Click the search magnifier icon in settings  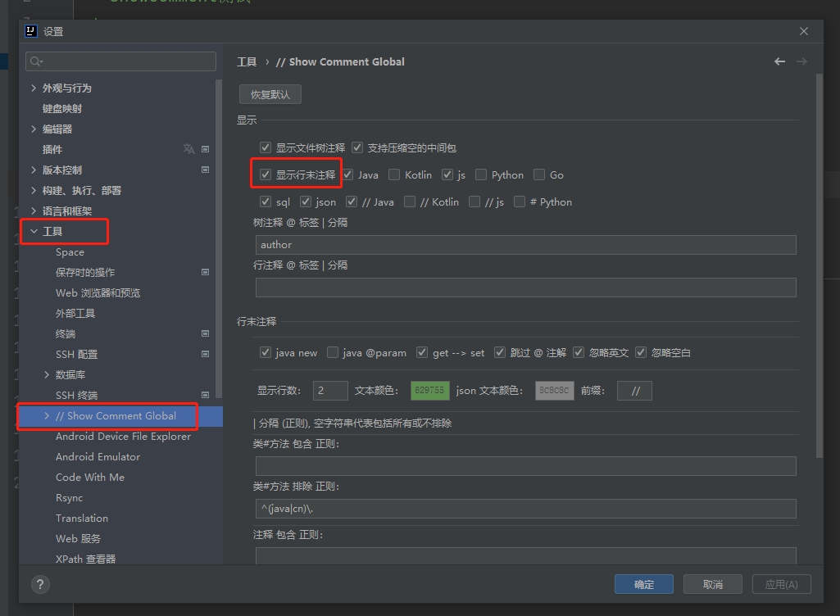pos(35,61)
